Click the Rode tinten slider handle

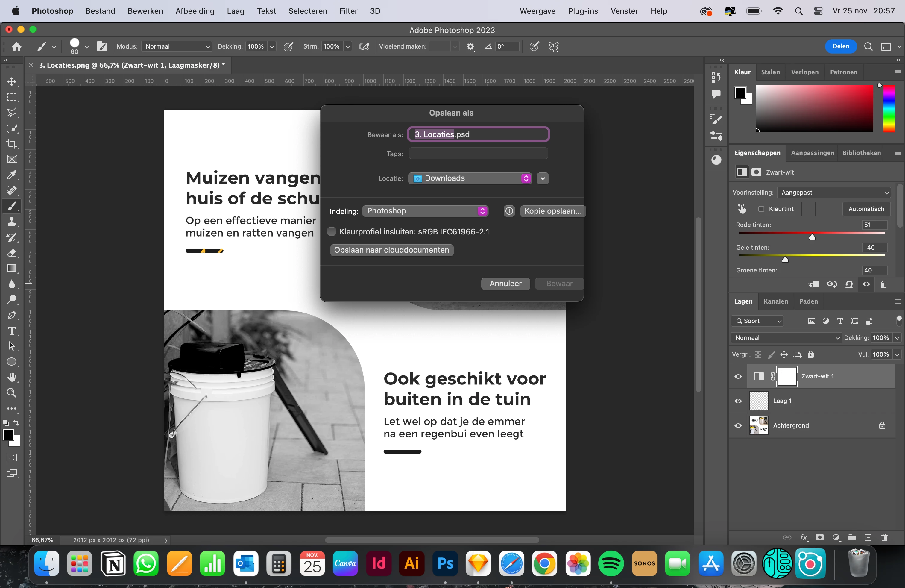coord(812,237)
